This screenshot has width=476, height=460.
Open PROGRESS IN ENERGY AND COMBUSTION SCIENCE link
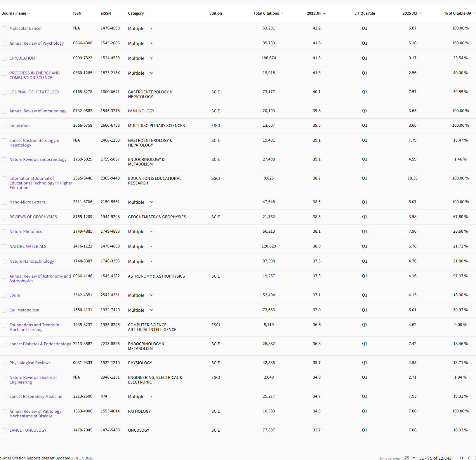pyautogui.click(x=34, y=76)
